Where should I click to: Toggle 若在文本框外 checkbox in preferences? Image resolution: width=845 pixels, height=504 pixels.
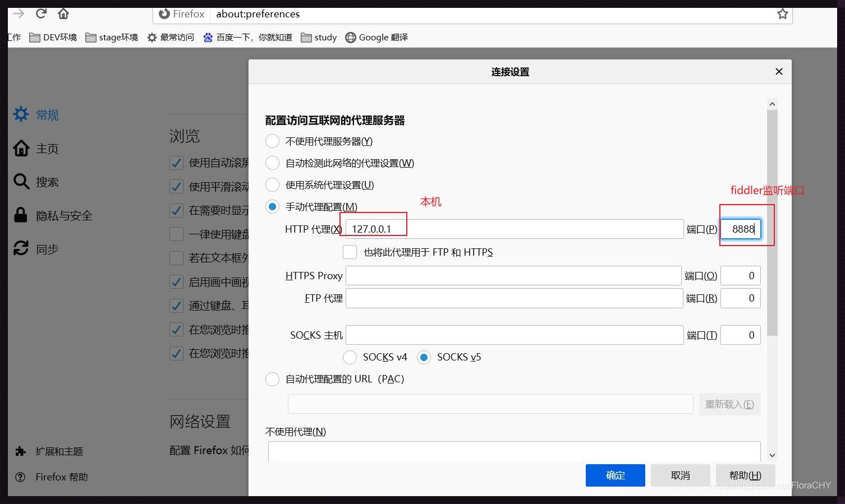[x=176, y=258]
